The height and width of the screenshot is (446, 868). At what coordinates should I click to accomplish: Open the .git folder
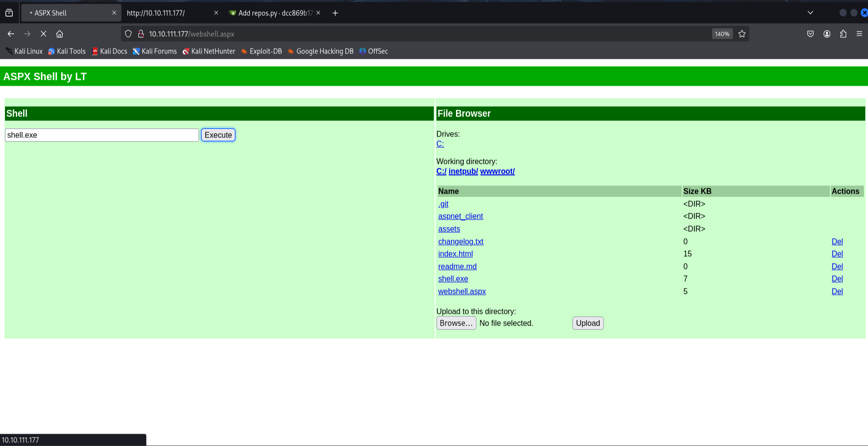(443, 204)
